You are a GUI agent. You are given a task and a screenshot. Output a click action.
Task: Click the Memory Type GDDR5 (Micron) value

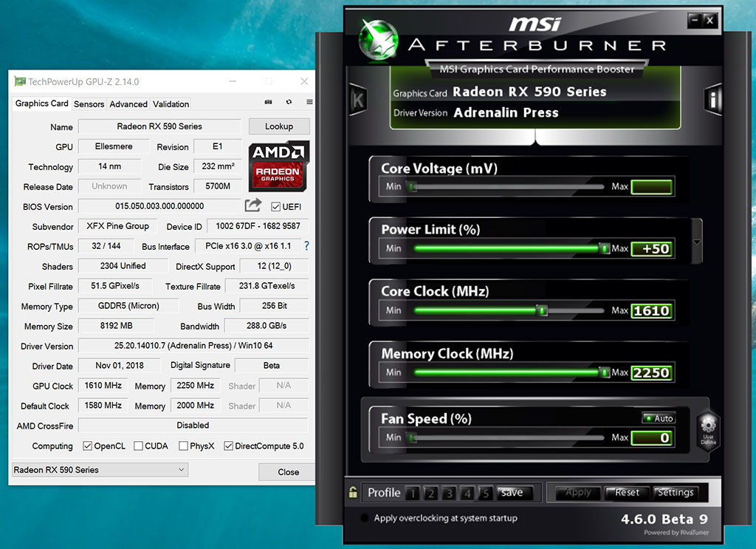(x=128, y=306)
